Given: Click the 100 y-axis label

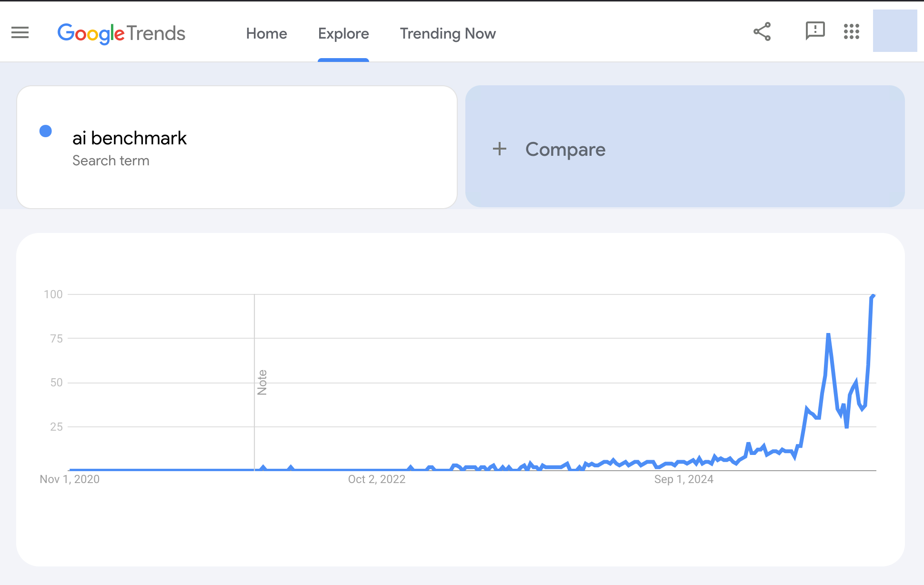Looking at the screenshot, I should click(x=53, y=294).
